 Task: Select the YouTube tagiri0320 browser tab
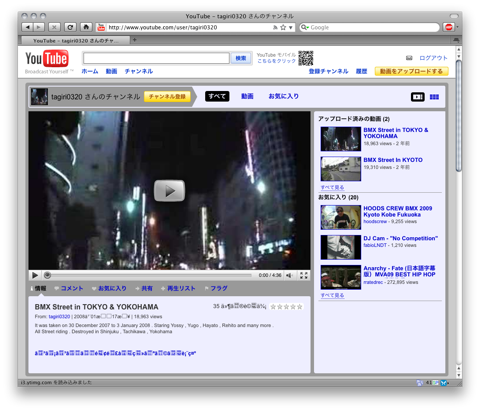pos(75,41)
